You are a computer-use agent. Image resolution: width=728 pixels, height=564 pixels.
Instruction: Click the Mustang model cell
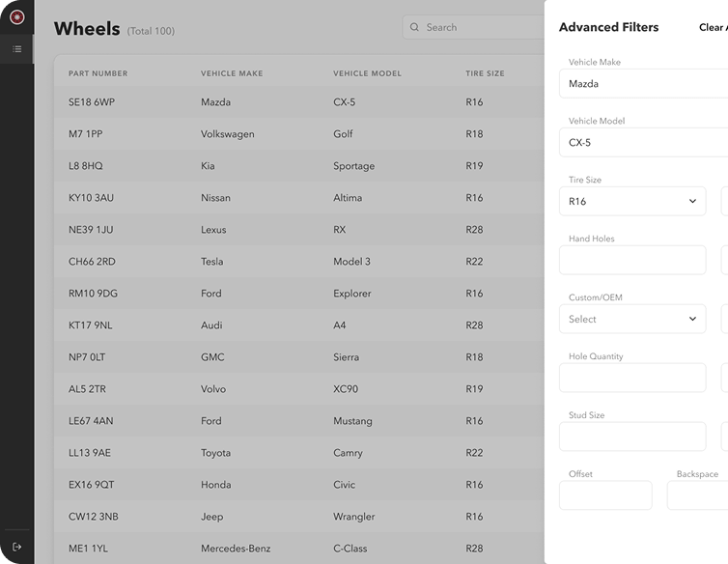pos(352,421)
